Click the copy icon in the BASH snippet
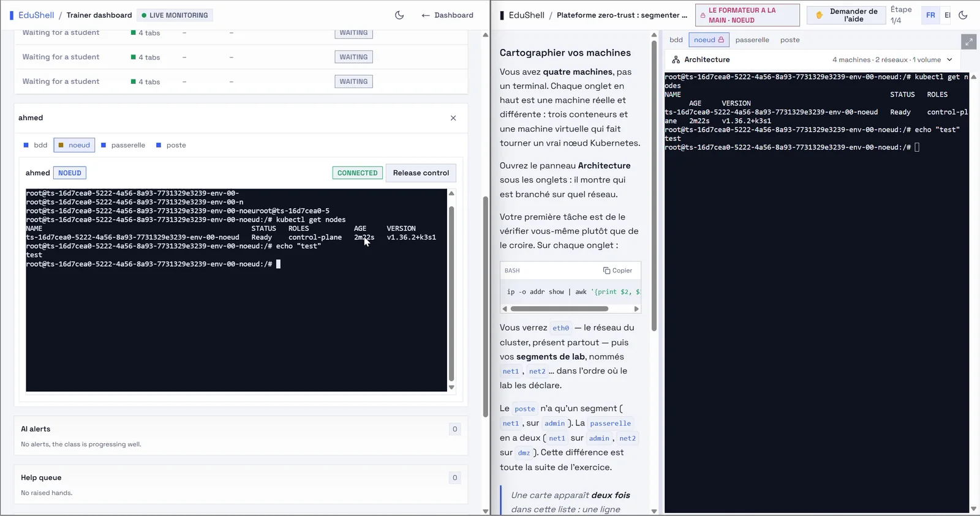 (x=606, y=271)
